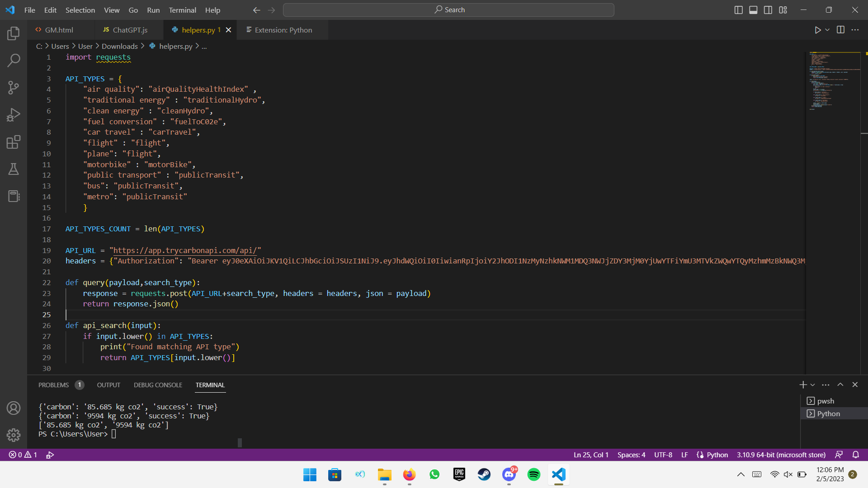Open the new terminal launch profile dropdown
The width and height of the screenshot is (868, 488).
812,385
